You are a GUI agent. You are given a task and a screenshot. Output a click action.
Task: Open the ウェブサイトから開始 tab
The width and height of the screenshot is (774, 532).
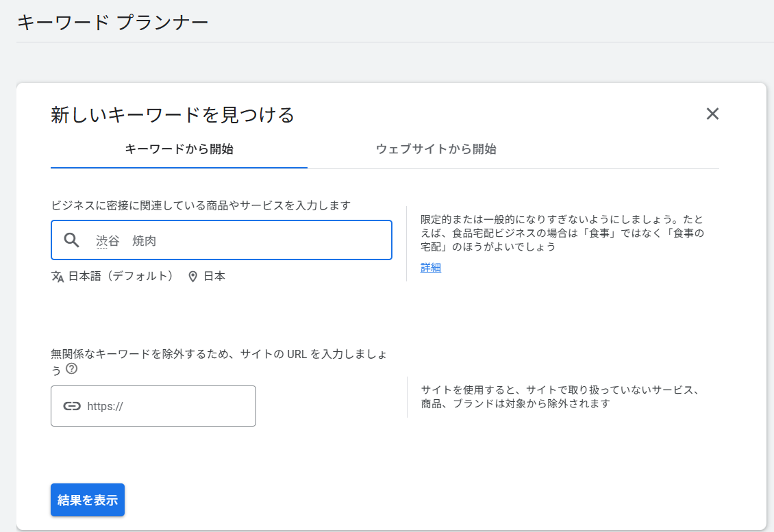[436, 149]
